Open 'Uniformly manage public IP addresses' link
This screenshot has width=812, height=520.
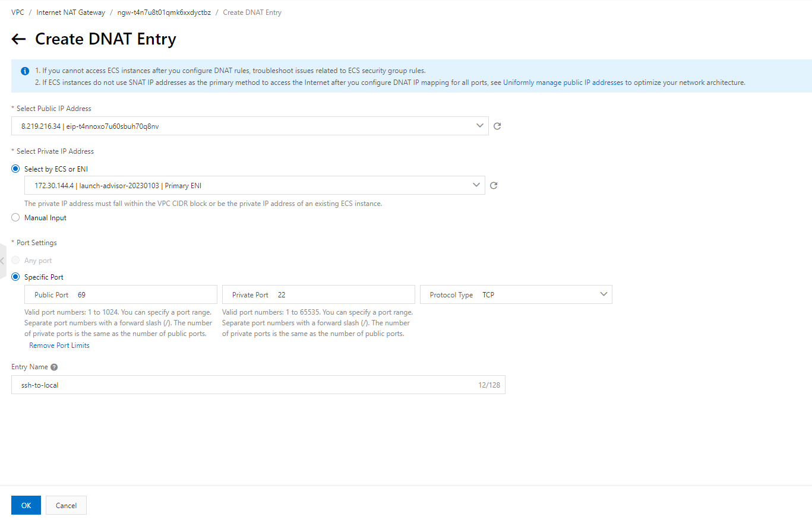tap(563, 83)
